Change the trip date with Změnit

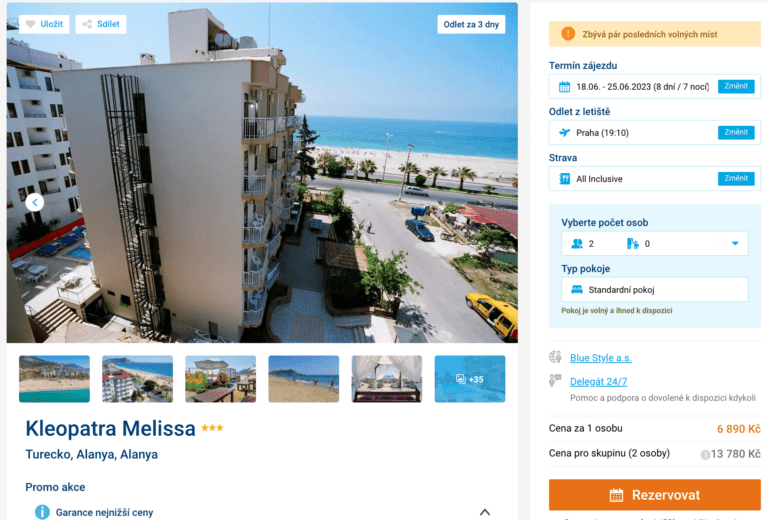[x=736, y=86]
